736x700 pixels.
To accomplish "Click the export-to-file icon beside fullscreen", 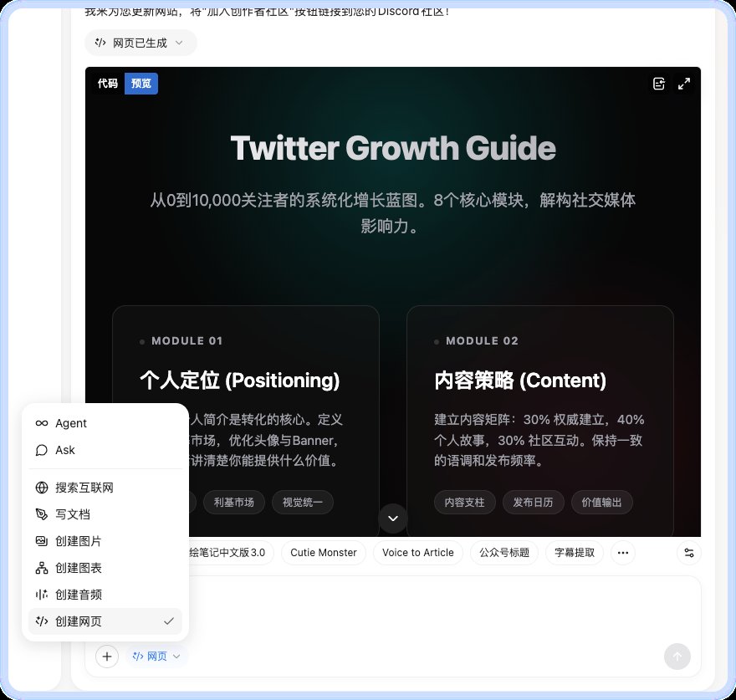I will click(659, 84).
